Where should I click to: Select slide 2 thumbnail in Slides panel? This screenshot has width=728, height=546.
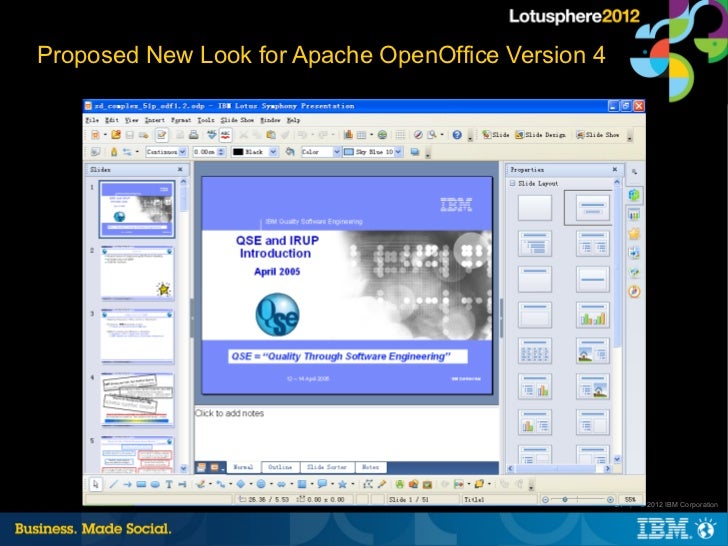pyautogui.click(x=137, y=273)
